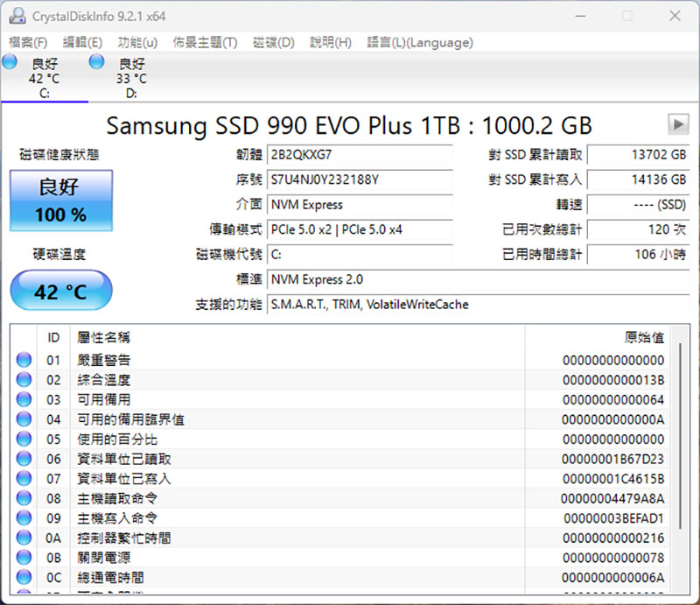Click status orb for attribute 06 資料單位已讀取
The height and width of the screenshot is (605, 700).
click(24, 459)
